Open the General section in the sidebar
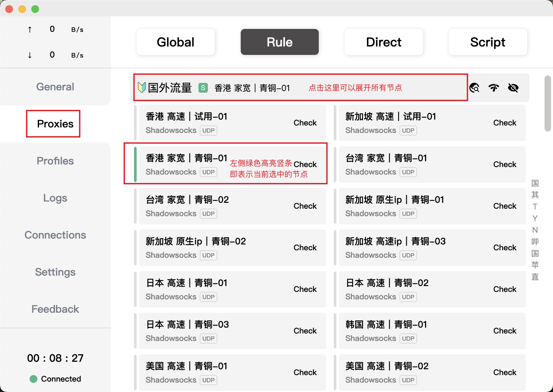Screen dimensions: 553x392 55,87
